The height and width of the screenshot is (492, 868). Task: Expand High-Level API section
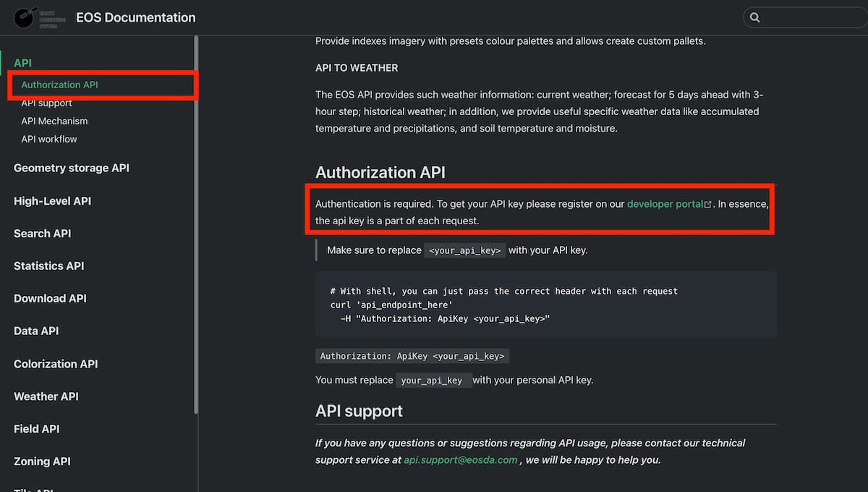coord(52,201)
